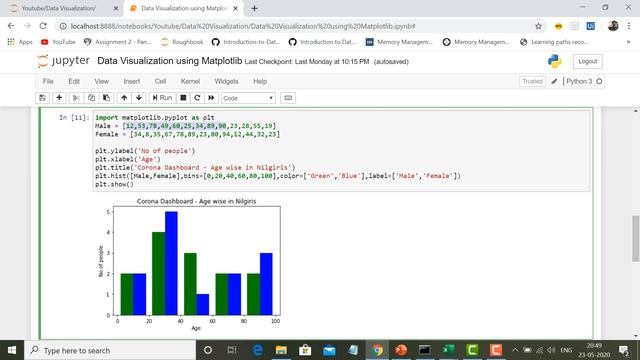The image size is (640, 360).
Task: Click the Trusted notebook indicator
Action: click(532, 81)
